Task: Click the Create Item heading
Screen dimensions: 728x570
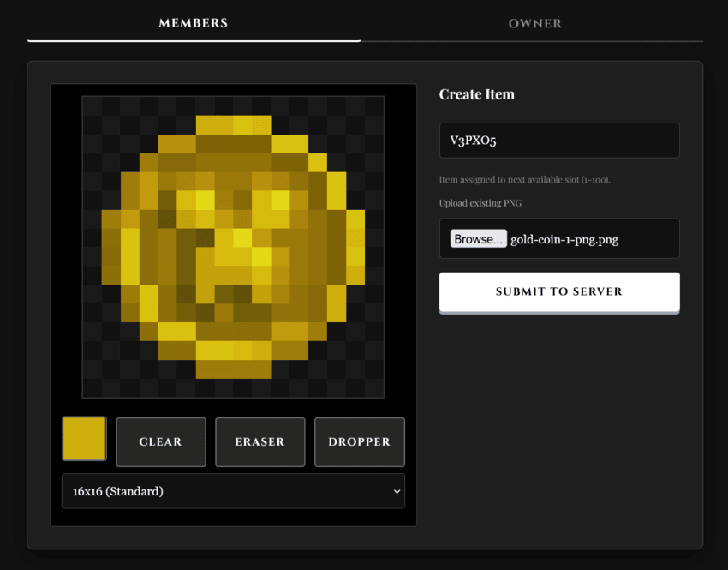Action: (x=477, y=94)
